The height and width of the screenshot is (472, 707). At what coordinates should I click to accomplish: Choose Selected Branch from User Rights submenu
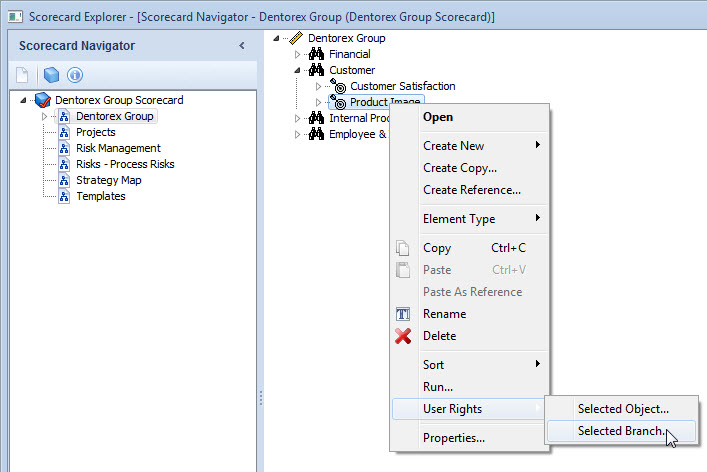point(620,431)
